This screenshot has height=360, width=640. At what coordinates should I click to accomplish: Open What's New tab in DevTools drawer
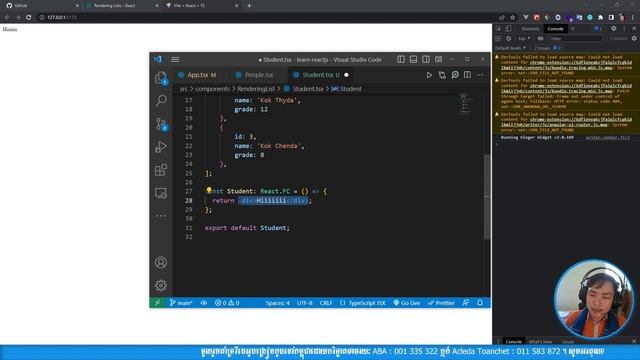click(540, 341)
